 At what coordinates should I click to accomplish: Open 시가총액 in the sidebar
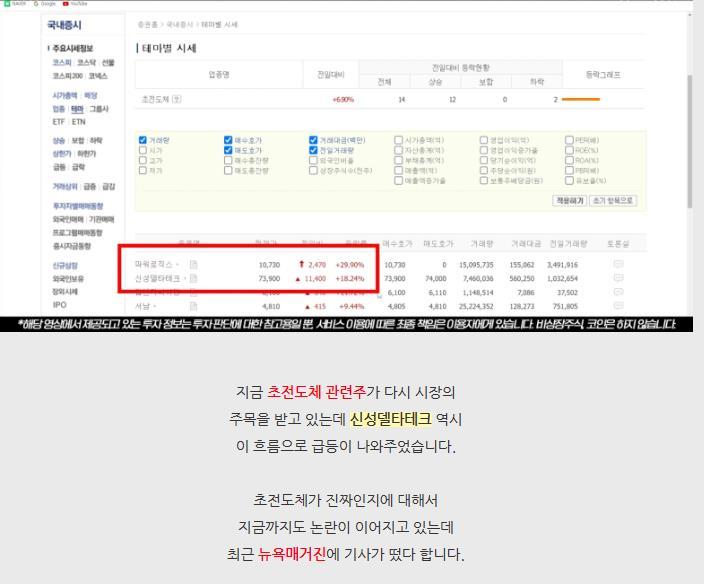pyautogui.click(x=65, y=96)
